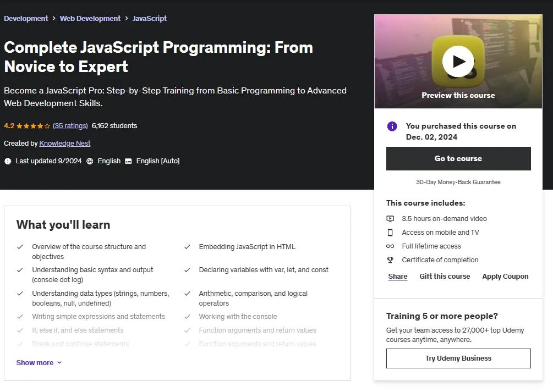The width and height of the screenshot is (553, 392).
Task: Click the Go to course button
Action: coord(458,159)
